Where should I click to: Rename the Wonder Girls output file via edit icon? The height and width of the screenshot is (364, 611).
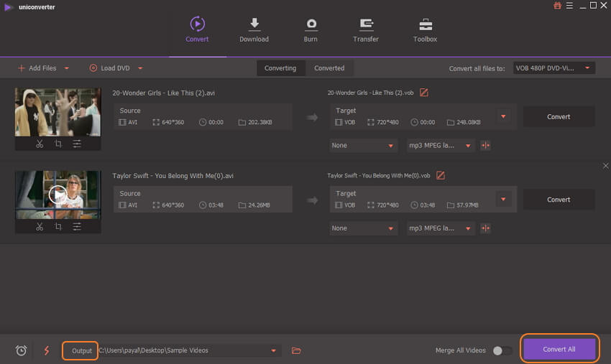pos(424,93)
